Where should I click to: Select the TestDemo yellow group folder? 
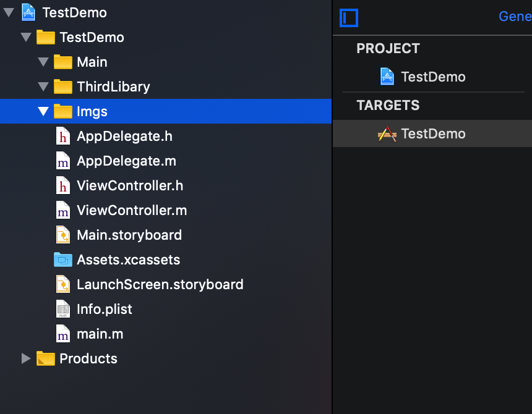coord(46,37)
